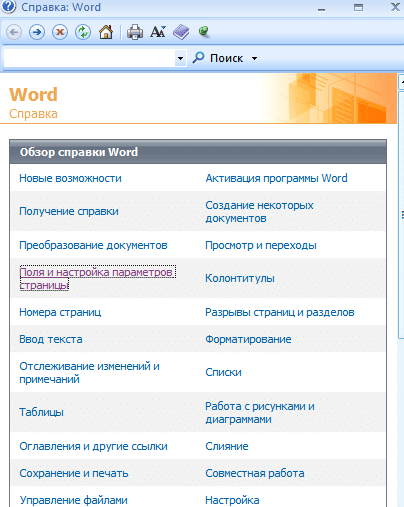Open the Таблицы help topic
The image size is (404, 507).
[41, 412]
